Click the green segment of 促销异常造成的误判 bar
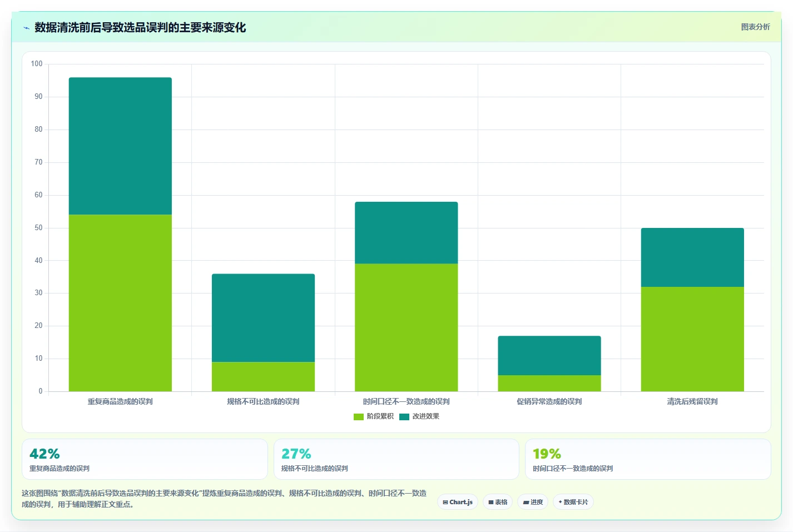This screenshot has width=793, height=532. [549, 384]
